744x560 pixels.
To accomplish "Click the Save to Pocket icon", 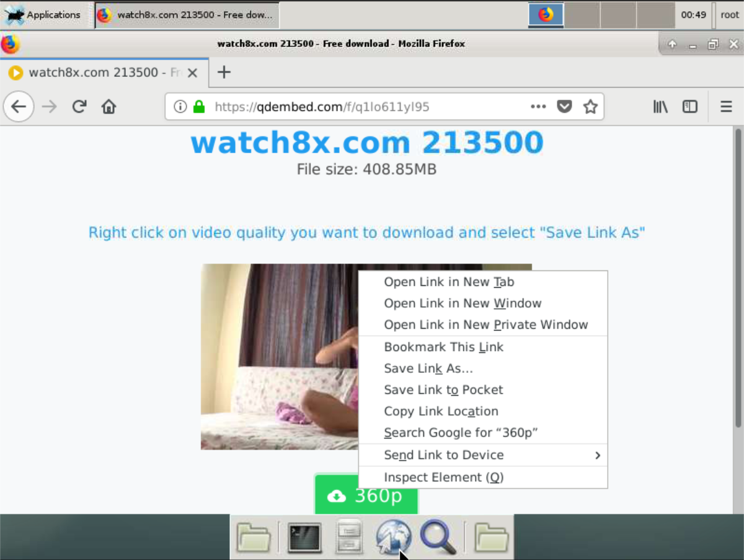I will 564,107.
